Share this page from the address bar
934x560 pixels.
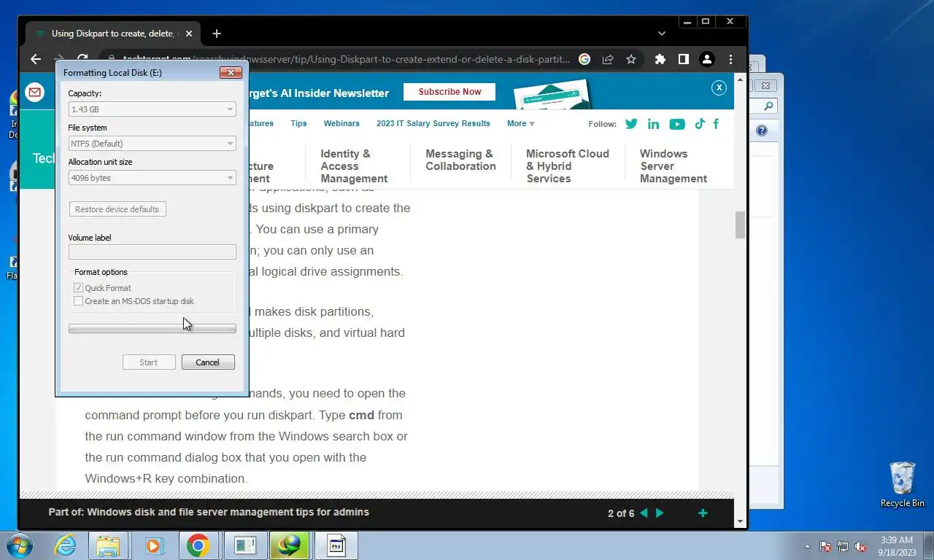click(x=608, y=60)
